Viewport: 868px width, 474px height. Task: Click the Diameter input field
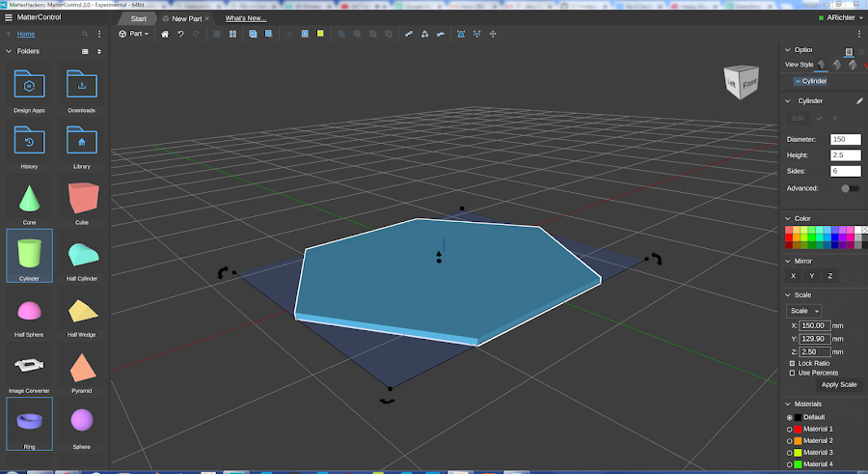click(x=845, y=140)
